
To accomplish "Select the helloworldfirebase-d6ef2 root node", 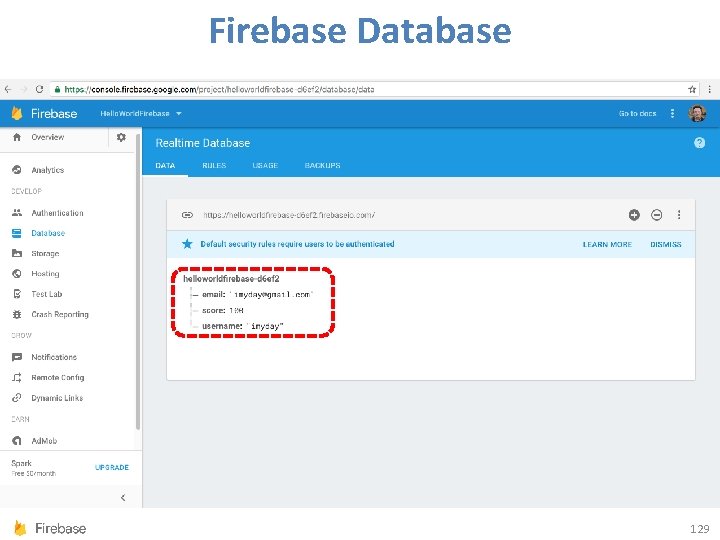I will point(231,279).
